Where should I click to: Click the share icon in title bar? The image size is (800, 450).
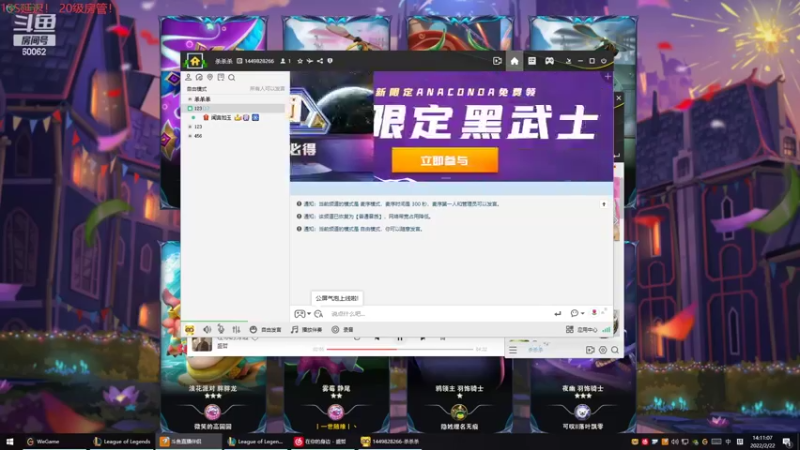pos(320,61)
